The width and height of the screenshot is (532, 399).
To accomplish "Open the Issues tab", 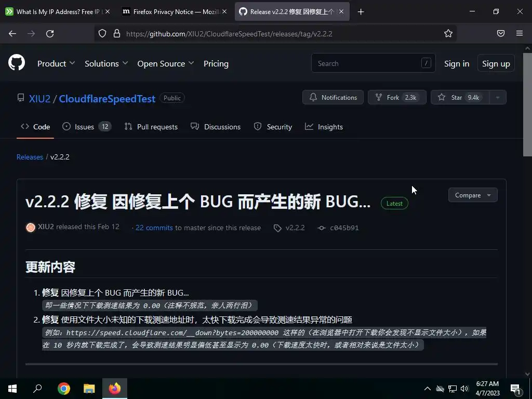I will click(87, 127).
